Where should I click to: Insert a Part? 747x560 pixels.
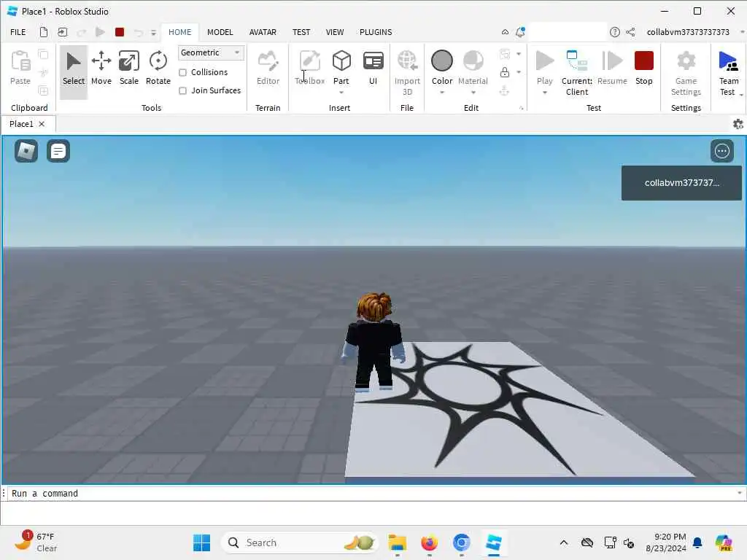341,66
